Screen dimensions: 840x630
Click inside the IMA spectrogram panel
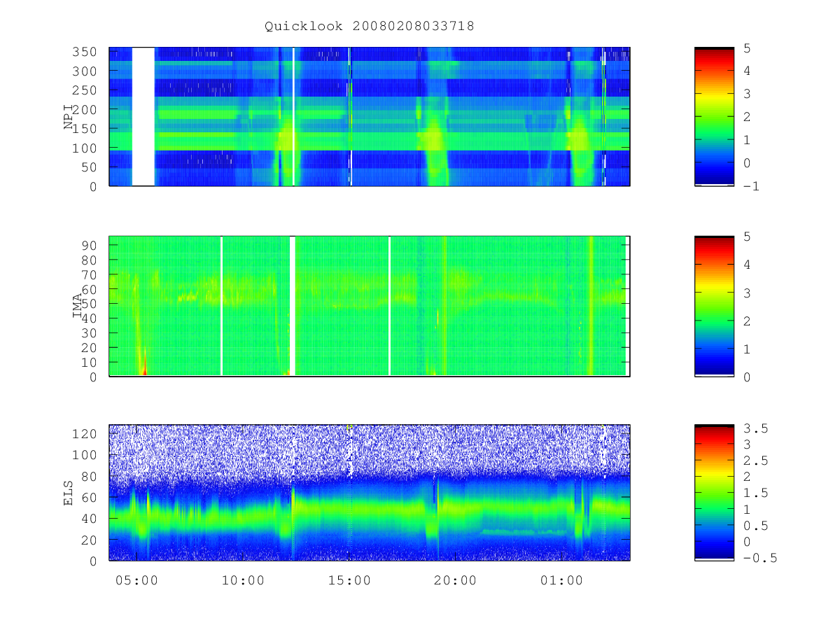point(370,306)
